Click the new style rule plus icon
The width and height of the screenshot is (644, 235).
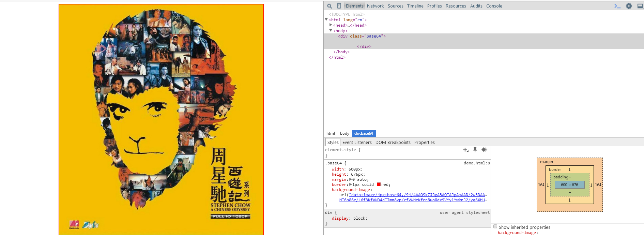[466, 150]
